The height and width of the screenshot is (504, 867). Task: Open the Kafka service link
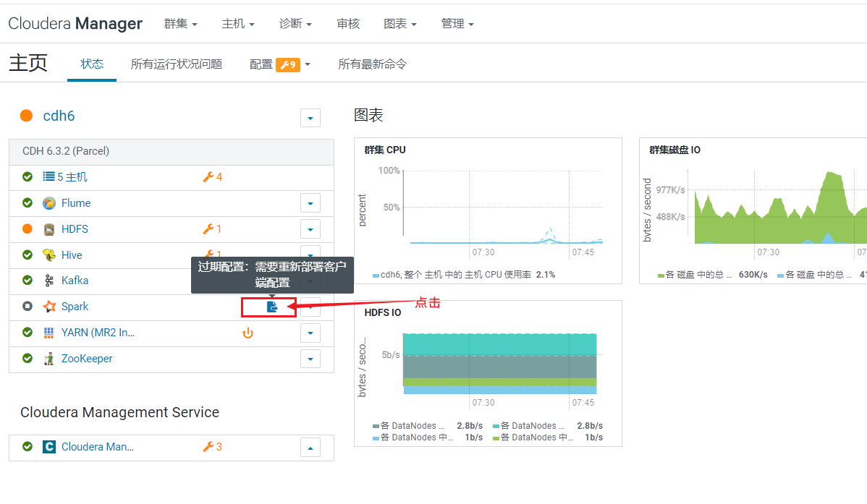click(75, 281)
